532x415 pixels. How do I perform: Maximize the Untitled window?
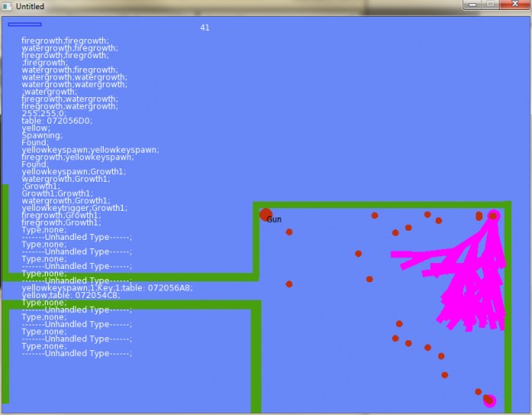[491, 4]
